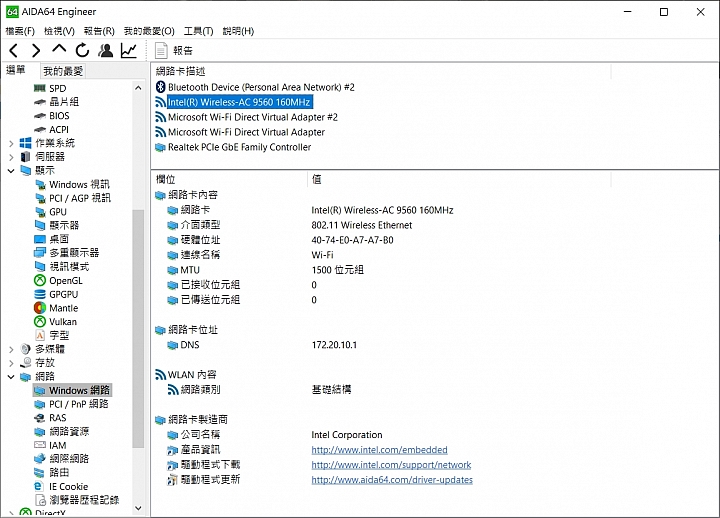Collapse the 網路 tree node

11,377
